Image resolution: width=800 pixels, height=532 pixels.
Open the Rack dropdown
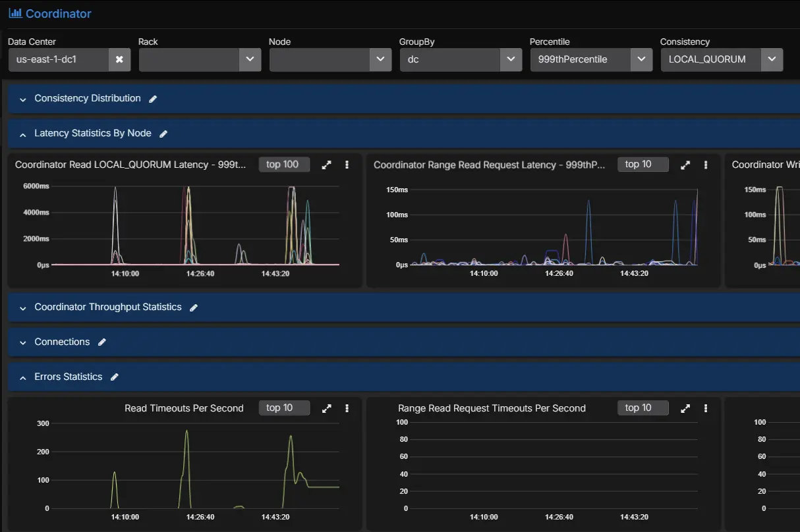click(250, 59)
